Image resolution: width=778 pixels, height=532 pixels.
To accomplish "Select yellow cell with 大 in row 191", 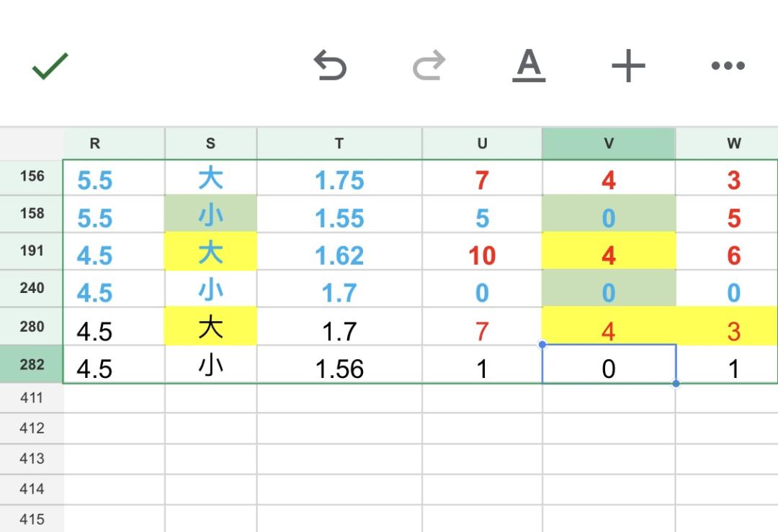I will [210, 251].
